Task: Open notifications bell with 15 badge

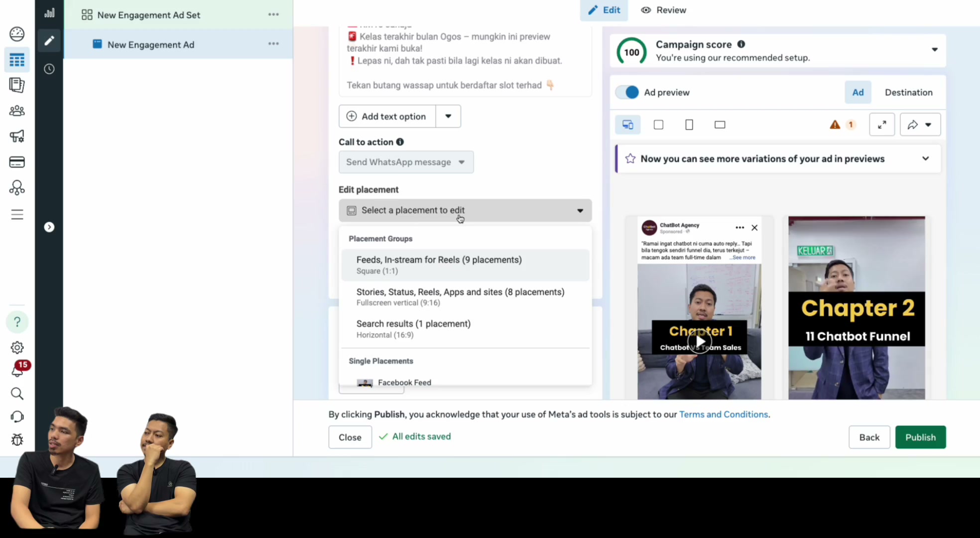Action: tap(18, 369)
